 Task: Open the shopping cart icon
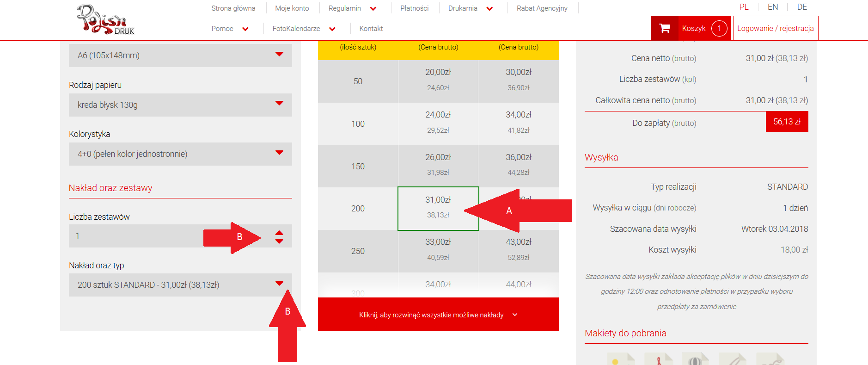point(665,28)
